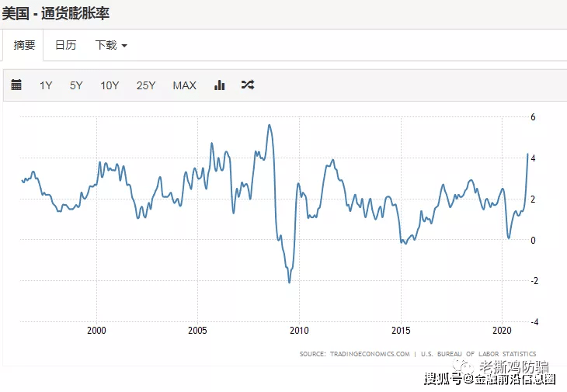Click U.S. Bureau of Labor Statistics text
567x392 pixels.
click(478, 354)
